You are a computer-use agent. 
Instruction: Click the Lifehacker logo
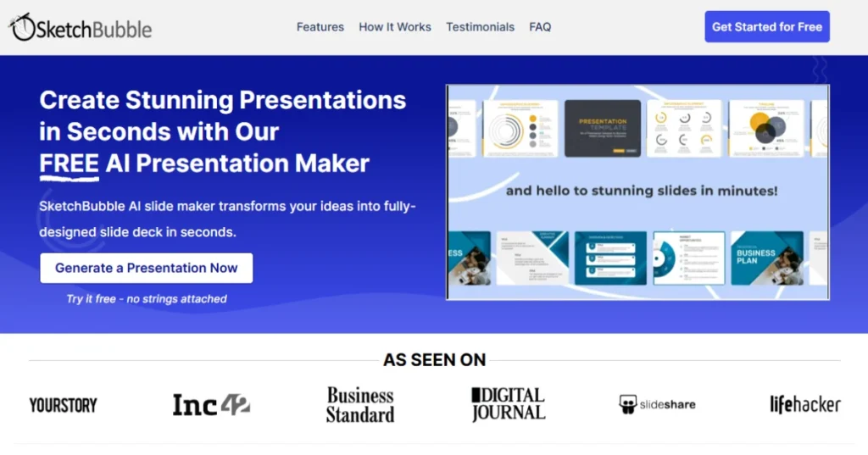point(805,405)
